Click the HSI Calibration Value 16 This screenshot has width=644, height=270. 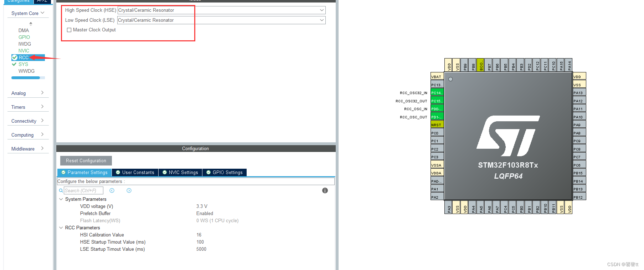click(199, 235)
